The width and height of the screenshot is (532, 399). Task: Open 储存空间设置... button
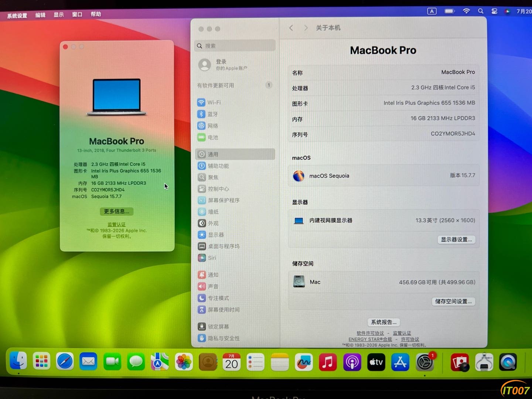tap(453, 301)
